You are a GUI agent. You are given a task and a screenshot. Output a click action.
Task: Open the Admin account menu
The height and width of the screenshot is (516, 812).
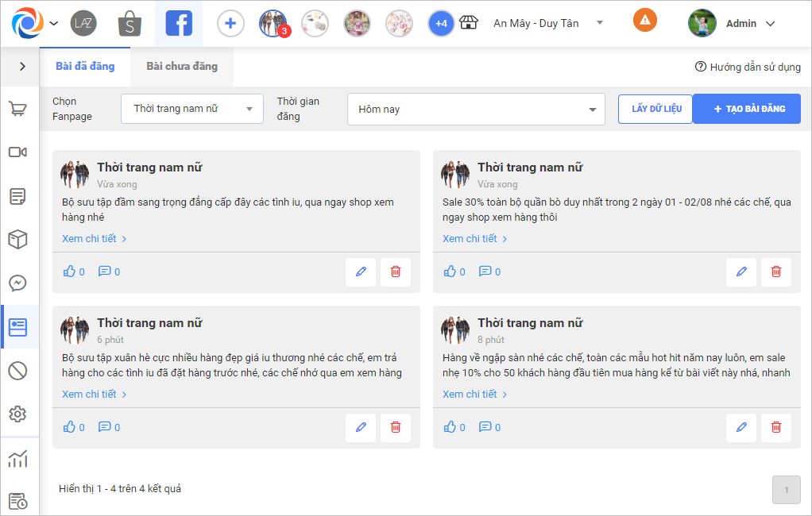tap(750, 24)
